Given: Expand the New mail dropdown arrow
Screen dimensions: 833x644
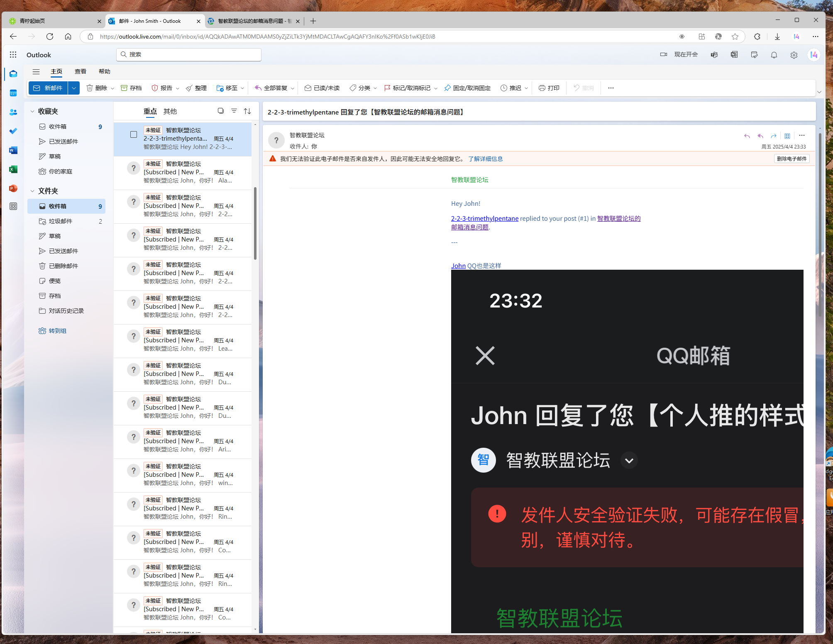Looking at the screenshot, I should [x=74, y=88].
